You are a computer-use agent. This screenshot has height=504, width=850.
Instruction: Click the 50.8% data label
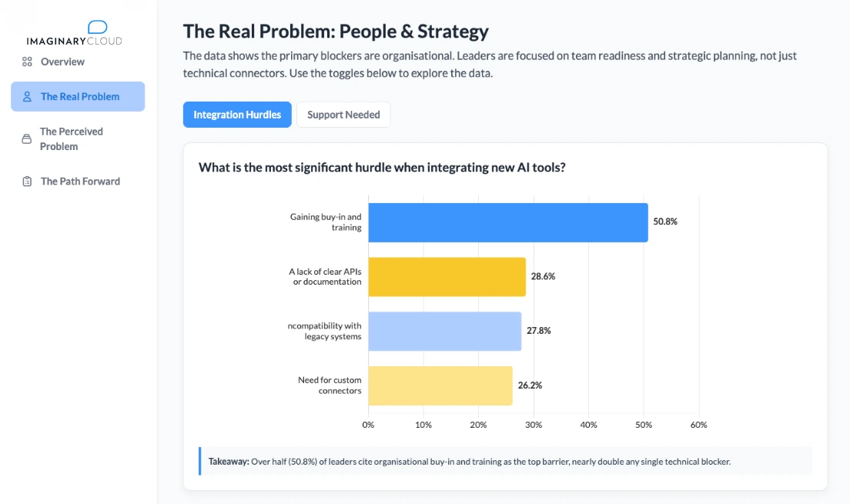pyautogui.click(x=666, y=222)
